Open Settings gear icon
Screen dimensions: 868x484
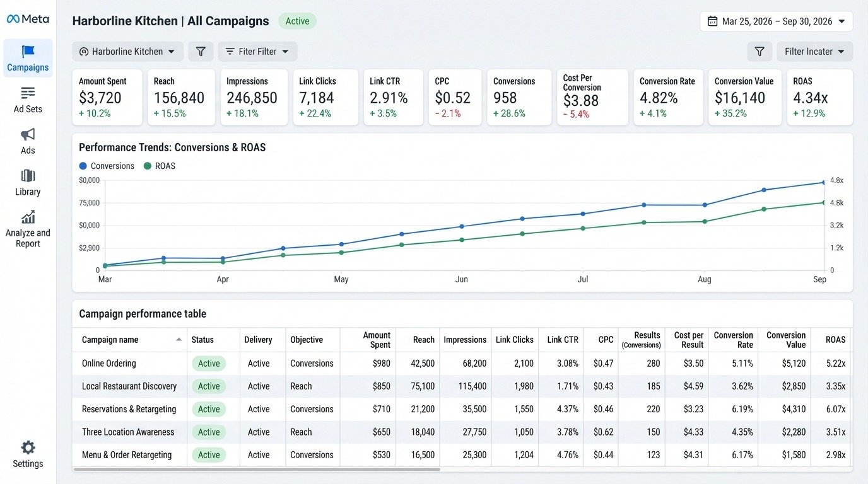click(28, 447)
